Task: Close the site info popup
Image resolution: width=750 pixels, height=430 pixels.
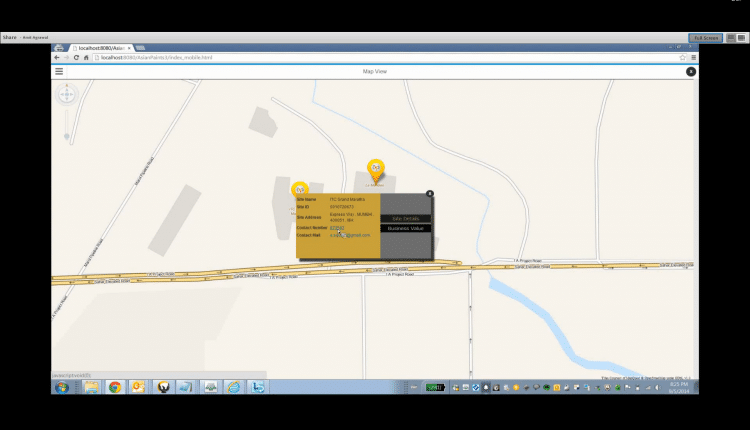Action: [x=430, y=193]
